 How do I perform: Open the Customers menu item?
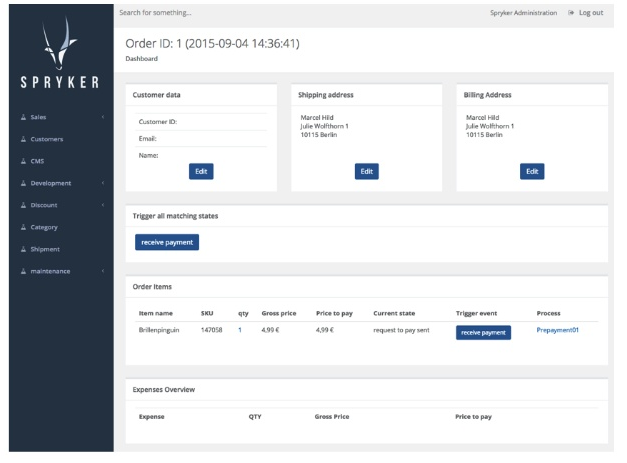click(x=47, y=139)
